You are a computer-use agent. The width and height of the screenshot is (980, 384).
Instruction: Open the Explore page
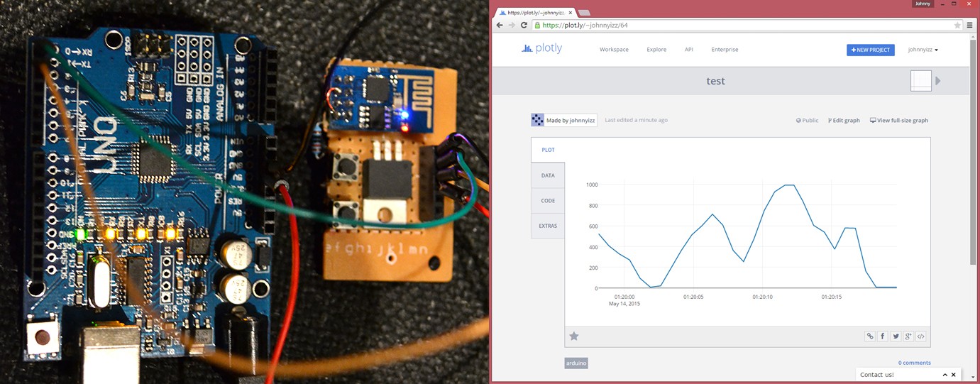tap(656, 50)
